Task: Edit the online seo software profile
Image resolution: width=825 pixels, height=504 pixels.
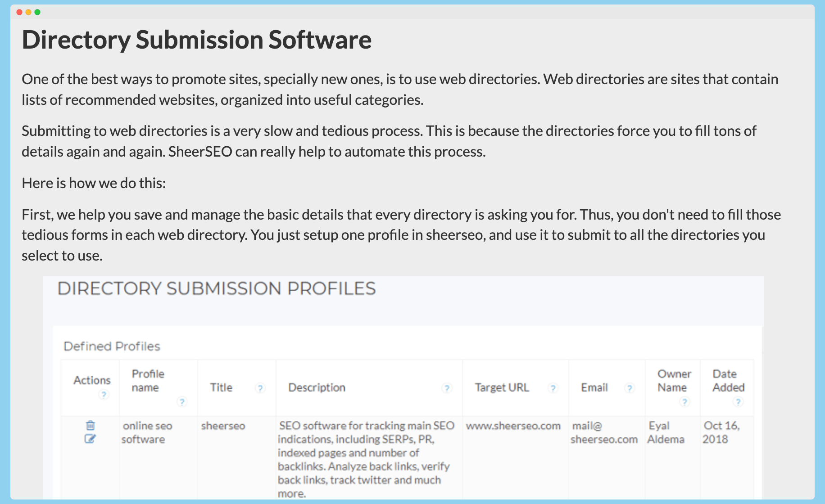Action: (90, 439)
